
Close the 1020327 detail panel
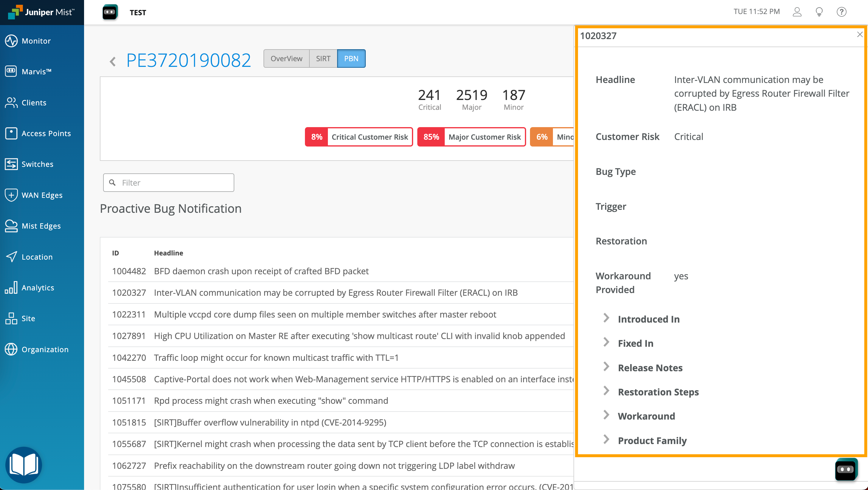coord(859,35)
